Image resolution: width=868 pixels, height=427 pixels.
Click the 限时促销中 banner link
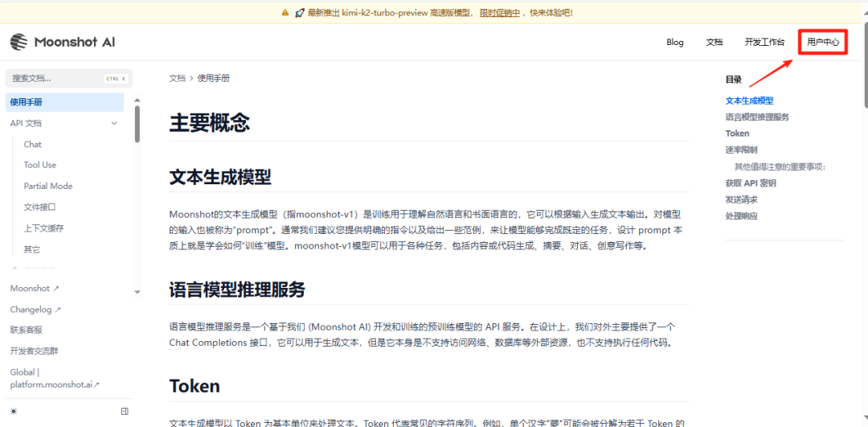(x=499, y=12)
